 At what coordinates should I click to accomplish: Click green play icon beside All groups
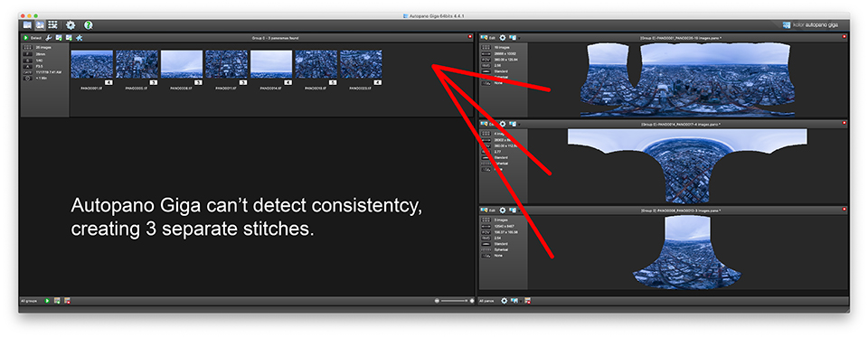(x=48, y=301)
